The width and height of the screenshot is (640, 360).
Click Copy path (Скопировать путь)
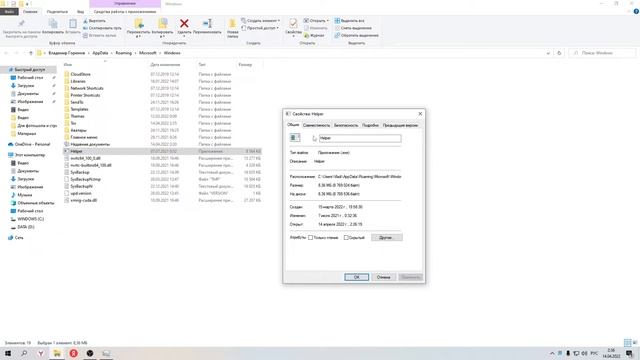point(102,28)
